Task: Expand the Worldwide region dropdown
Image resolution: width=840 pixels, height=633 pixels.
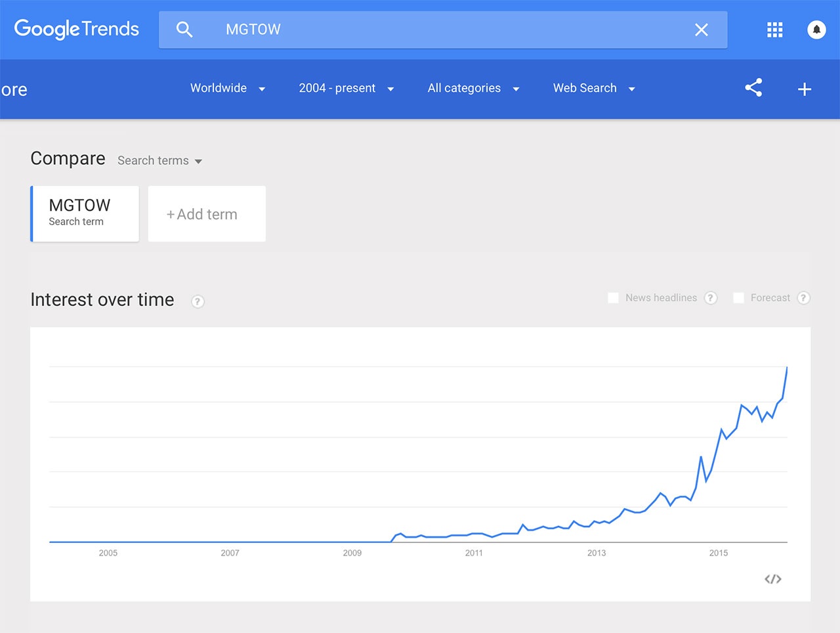Action: (x=227, y=89)
